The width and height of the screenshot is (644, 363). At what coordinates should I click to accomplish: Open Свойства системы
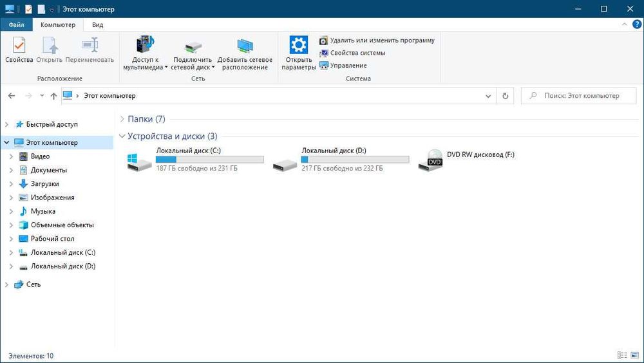[x=352, y=53]
